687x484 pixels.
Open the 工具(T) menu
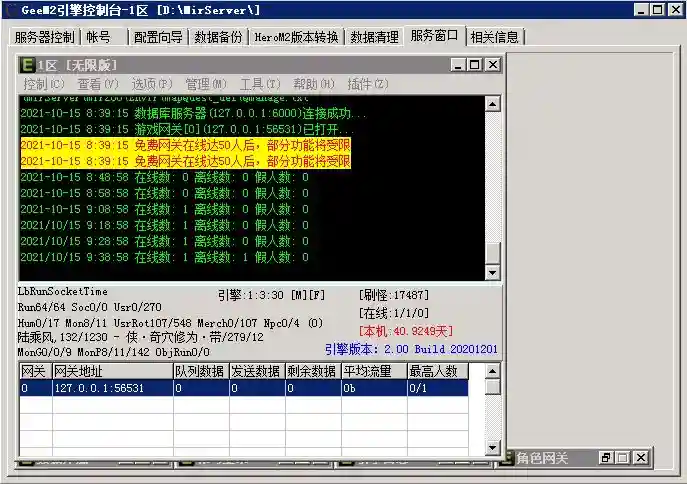click(260, 84)
